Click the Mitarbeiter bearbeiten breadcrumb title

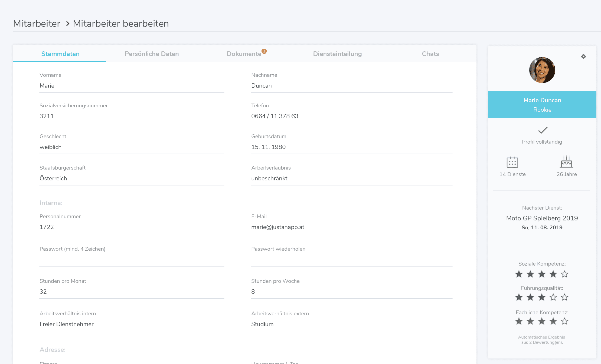tap(121, 24)
